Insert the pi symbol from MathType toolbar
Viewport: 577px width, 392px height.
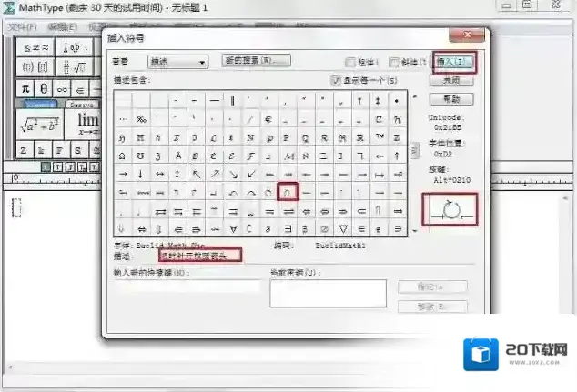coord(25,89)
